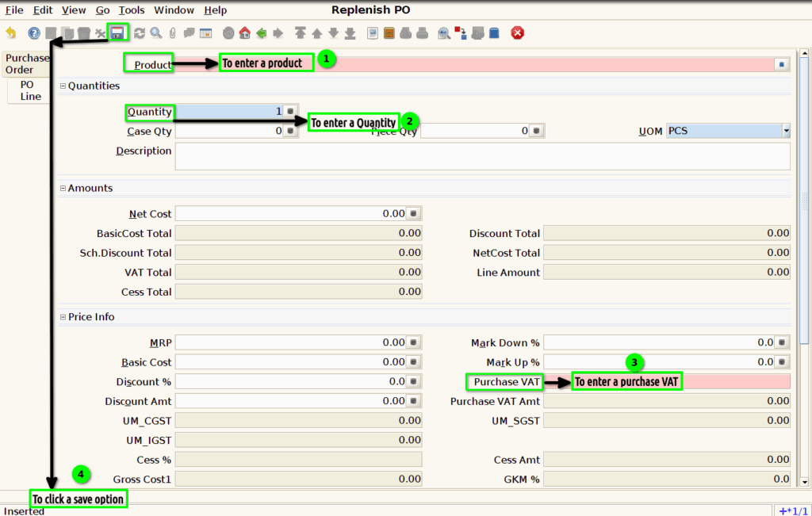Click the Attachment paperclip icon
The height and width of the screenshot is (516, 812).
[172, 33]
